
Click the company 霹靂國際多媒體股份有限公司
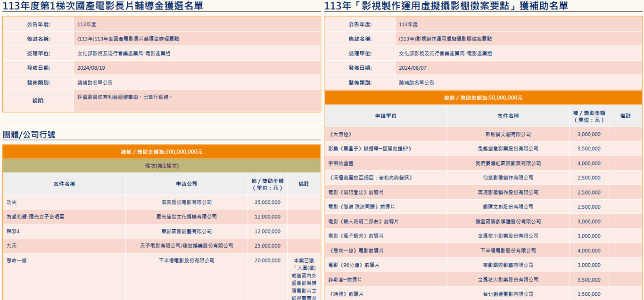point(508,221)
